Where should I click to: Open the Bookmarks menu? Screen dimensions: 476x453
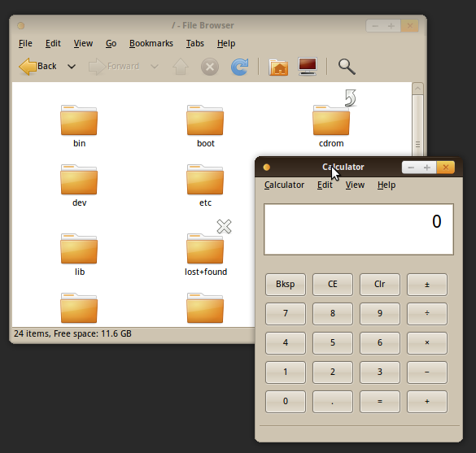coord(151,43)
